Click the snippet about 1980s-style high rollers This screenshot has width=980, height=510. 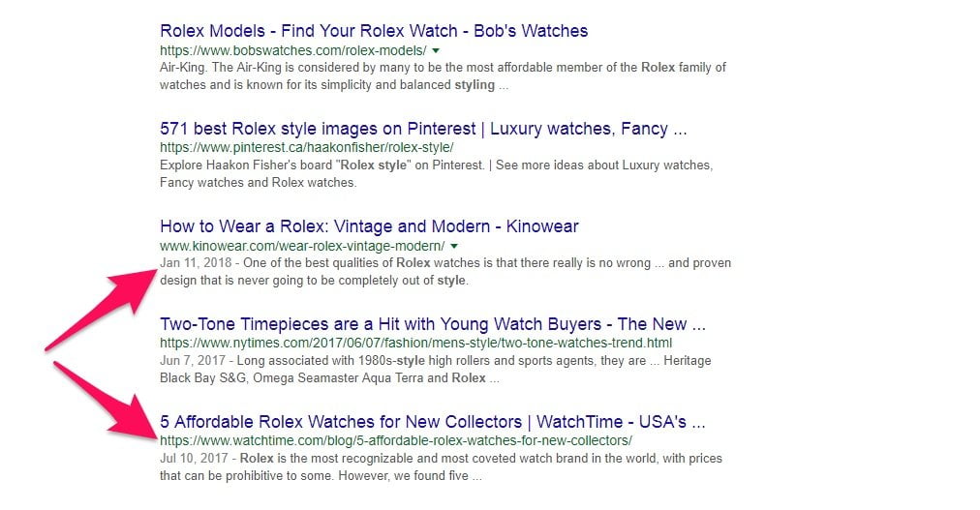click(x=436, y=370)
